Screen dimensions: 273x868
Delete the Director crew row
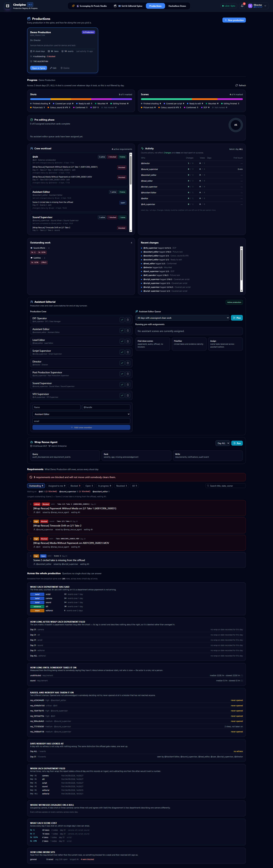point(128,363)
